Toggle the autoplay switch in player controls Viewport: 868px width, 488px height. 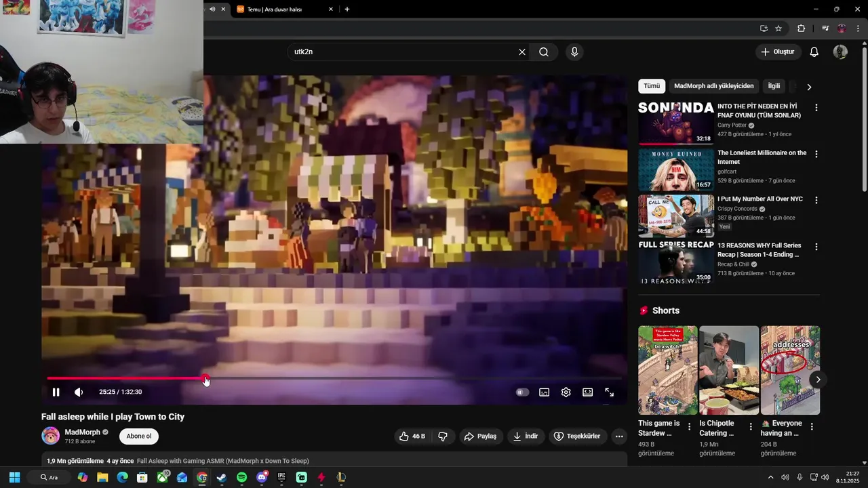pyautogui.click(x=522, y=392)
